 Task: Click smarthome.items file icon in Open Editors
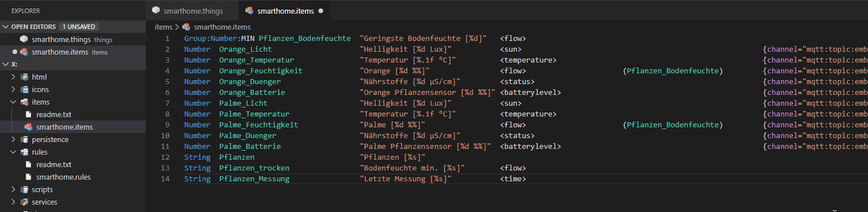(24, 52)
